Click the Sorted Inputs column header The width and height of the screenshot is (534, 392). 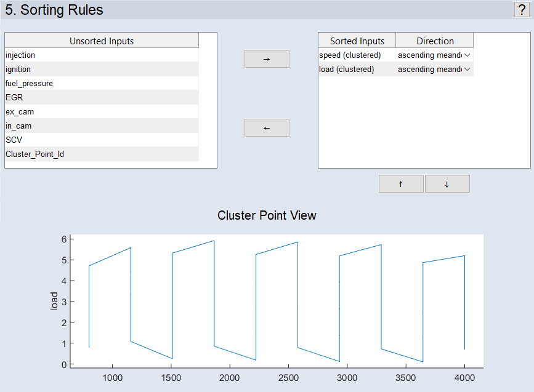click(357, 41)
